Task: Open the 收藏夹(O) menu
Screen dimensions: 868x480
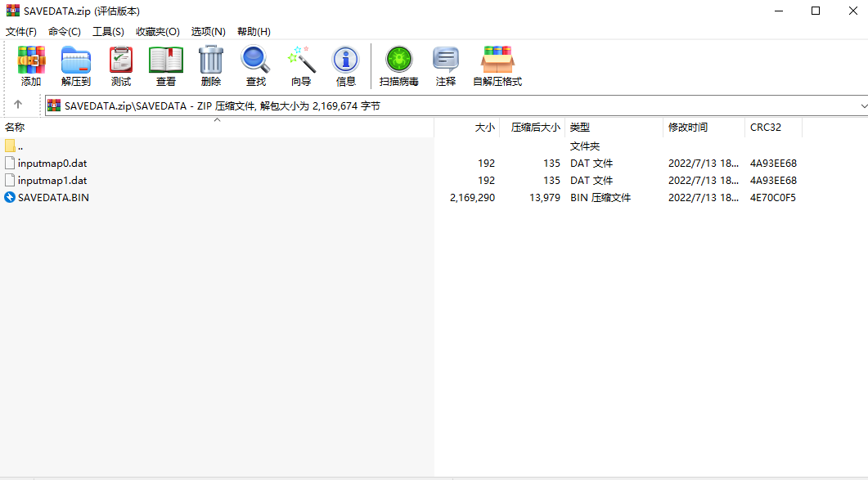Action: pos(158,32)
